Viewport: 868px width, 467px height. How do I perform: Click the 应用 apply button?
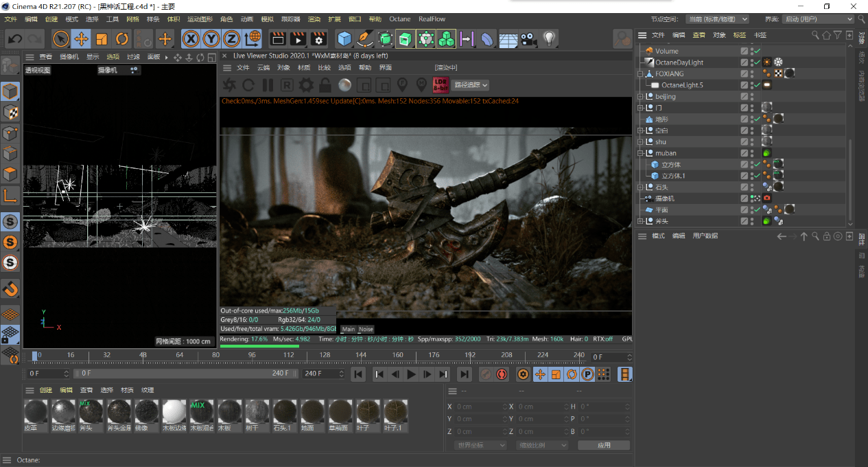pyautogui.click(x=603, y=445)
